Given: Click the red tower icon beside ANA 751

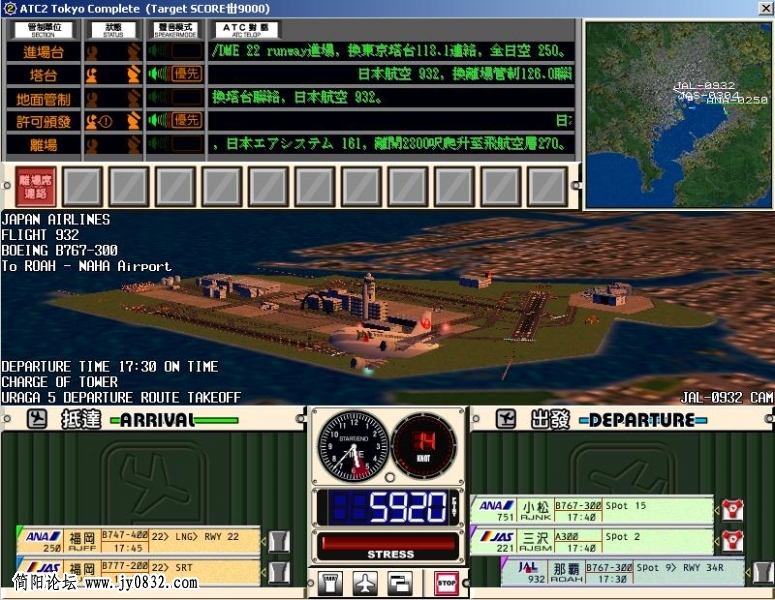Looking at the screenshot, I should (732, 511).
